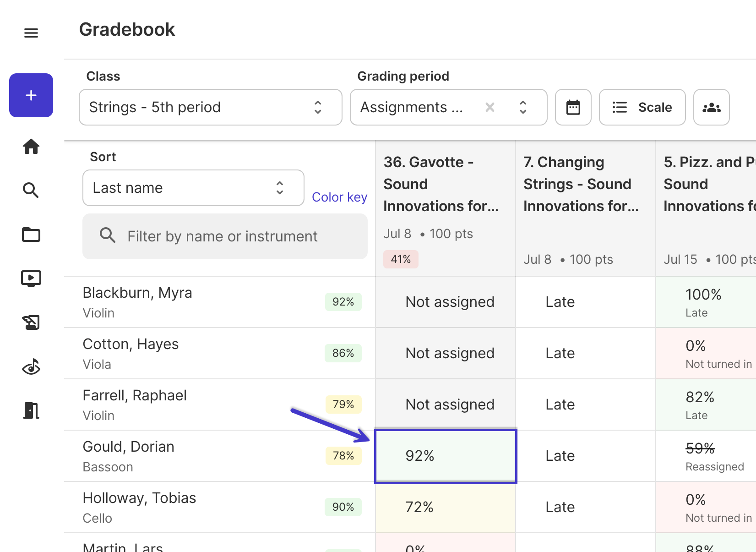Click Cotton's Late Changing Strings cell
This screenshot has height=552, width=756.
point(586,353)
